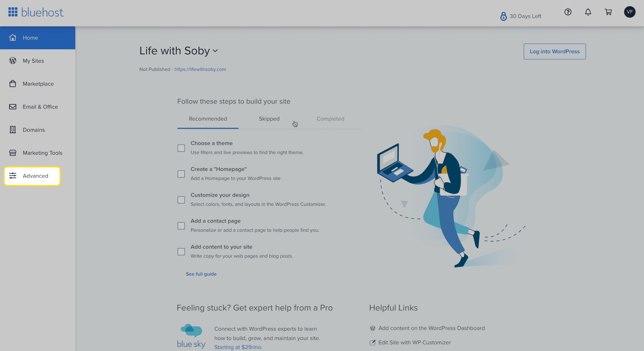Click the Log into WordPress button
Viewport: 644px width, 351px height.
554,51
